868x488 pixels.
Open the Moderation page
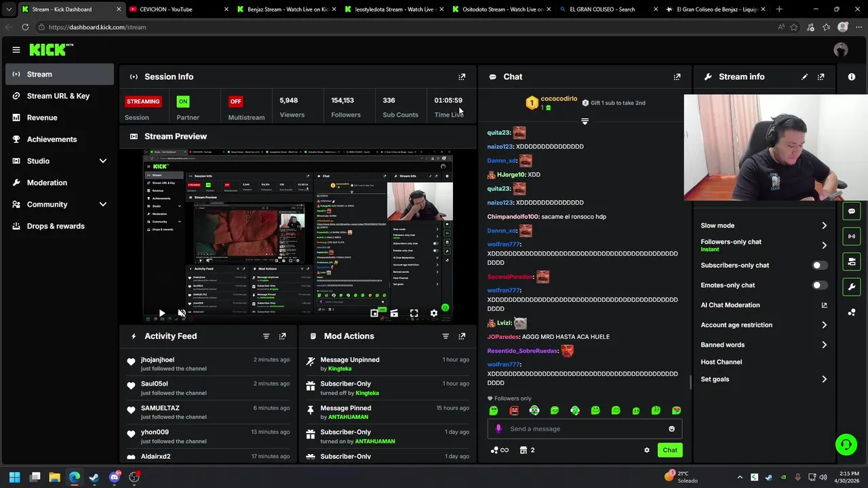pyautogui.click(x=60, y=183)
